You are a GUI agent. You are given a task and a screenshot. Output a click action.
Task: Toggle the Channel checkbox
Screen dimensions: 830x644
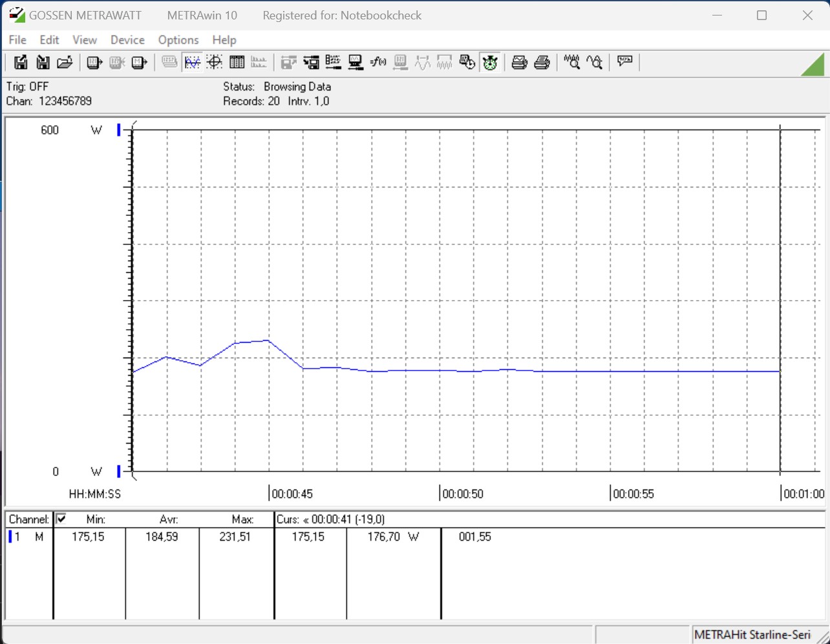[61, 519]
